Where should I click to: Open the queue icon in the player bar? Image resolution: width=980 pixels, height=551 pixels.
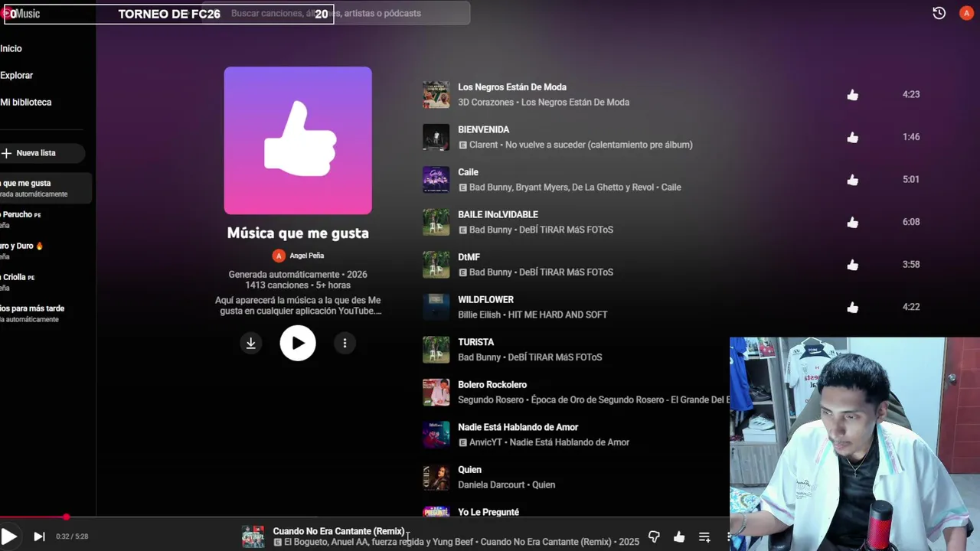(x=704, y=536)
